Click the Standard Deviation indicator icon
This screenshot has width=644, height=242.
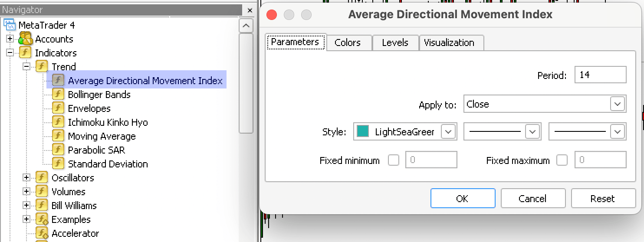coord(59,164)
